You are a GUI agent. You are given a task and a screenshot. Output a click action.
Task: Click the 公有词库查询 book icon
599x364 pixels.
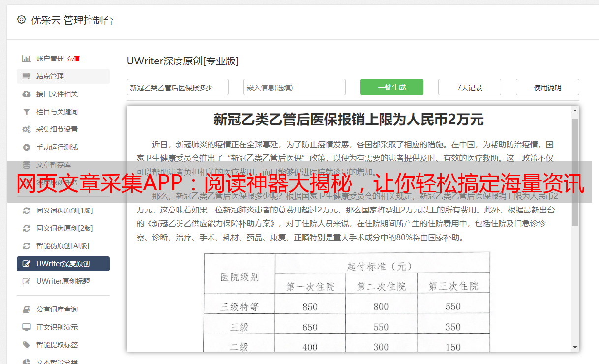point(27,309)
